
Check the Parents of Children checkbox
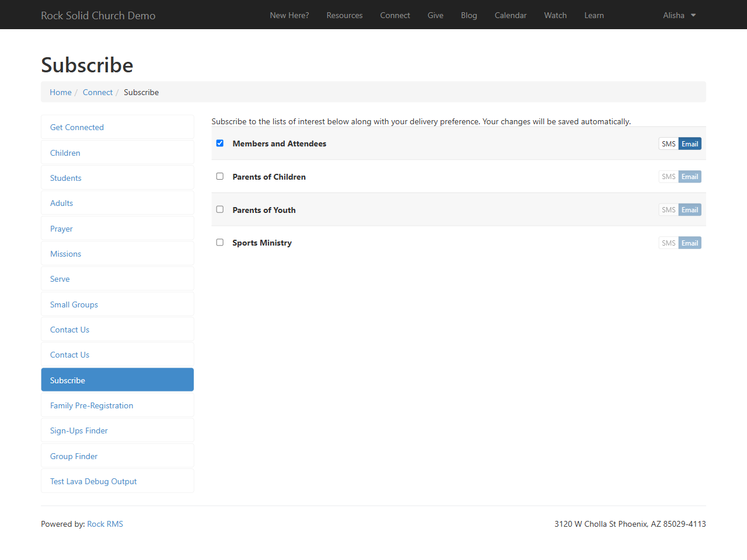click(220, 176)
